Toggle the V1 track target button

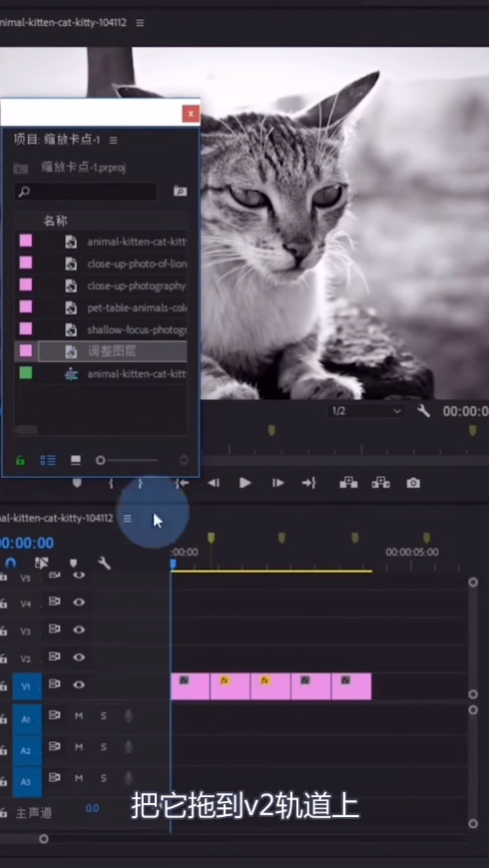27,686
